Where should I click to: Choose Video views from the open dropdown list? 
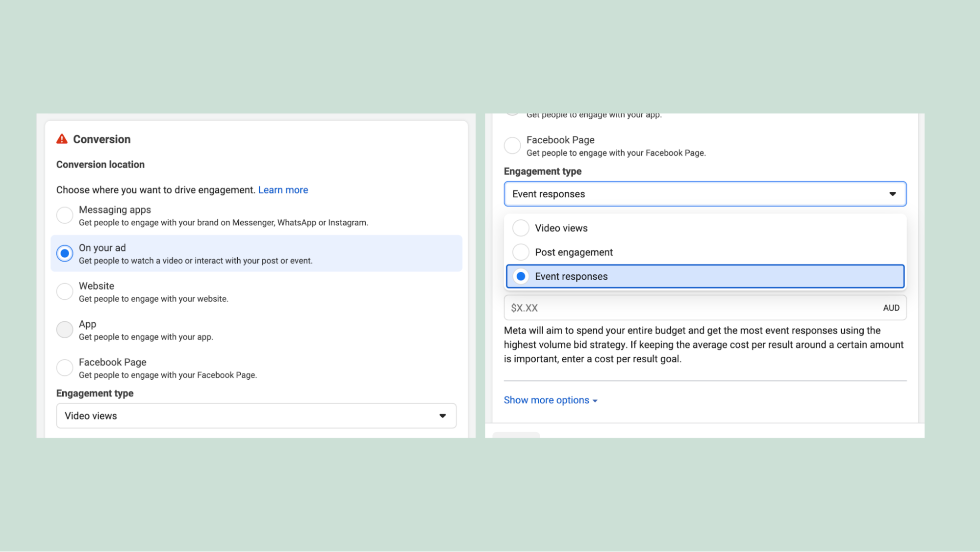(x=561, y=228)
